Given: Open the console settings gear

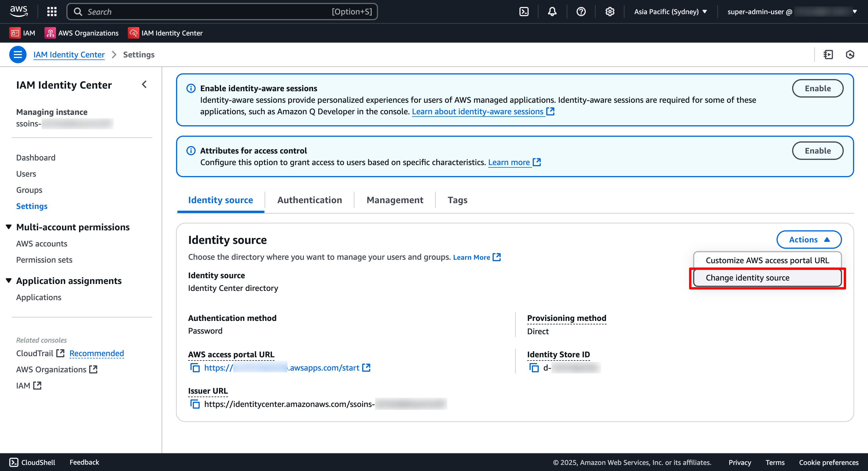Looking at the screenshot, I should 609,11.
